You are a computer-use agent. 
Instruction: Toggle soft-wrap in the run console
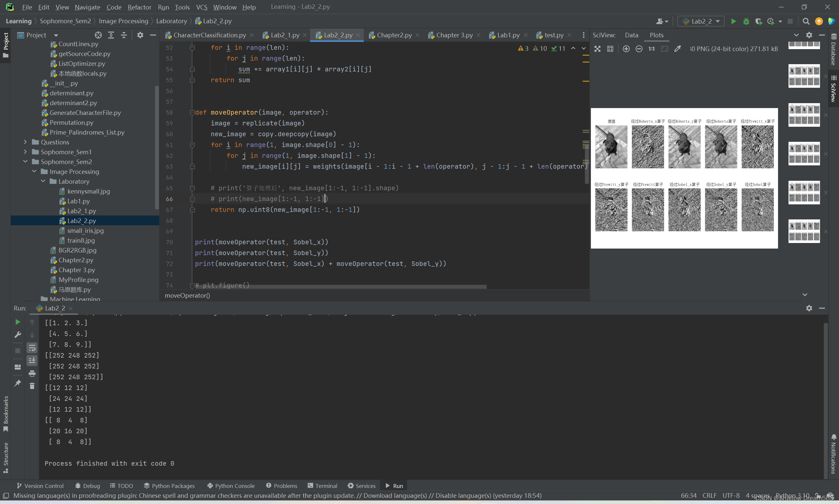tap(32, 348)
